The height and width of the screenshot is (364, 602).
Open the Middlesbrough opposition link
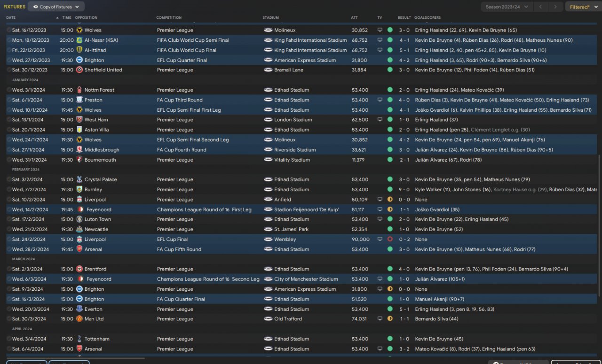[x=102, y=150]
